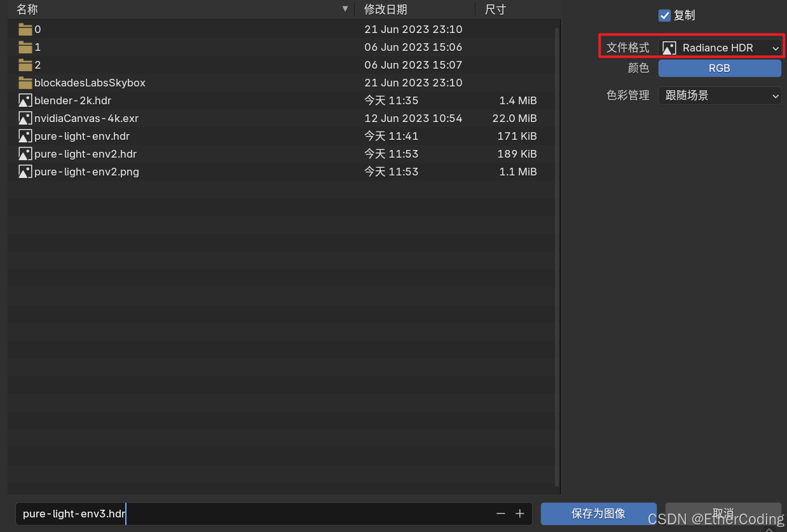Click the 保存为图像 button

coord(599,514)
